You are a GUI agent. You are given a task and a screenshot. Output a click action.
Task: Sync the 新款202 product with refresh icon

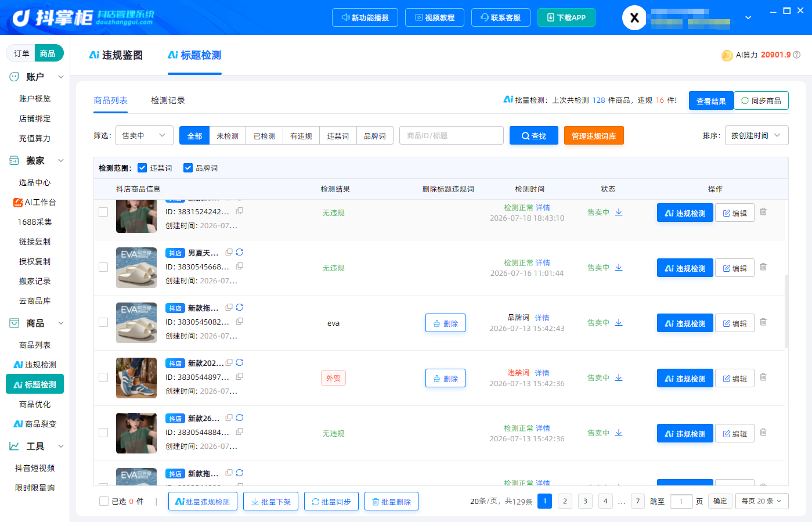click(x=240, y=362)
